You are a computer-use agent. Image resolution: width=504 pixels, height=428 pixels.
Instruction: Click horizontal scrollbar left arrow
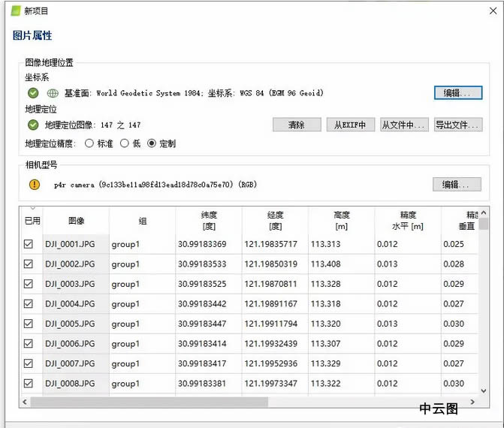[x=25, y=402]
